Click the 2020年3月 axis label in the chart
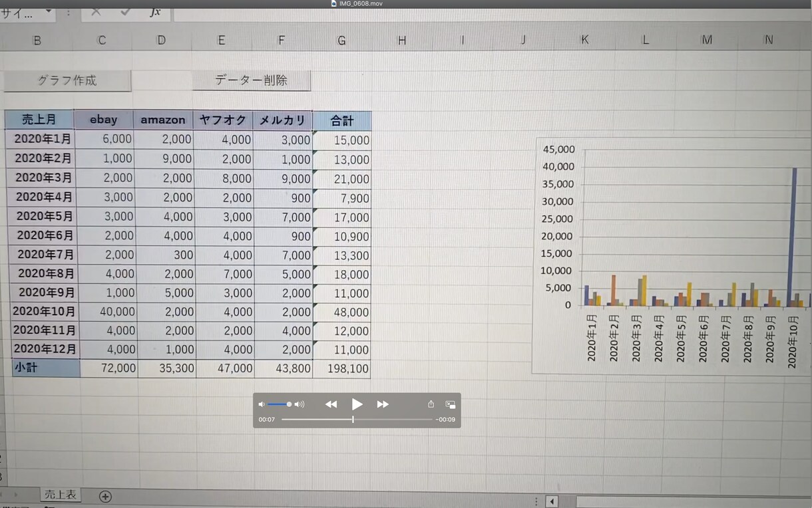This screenshot has width=812, height=508. [x=636, y=338]
